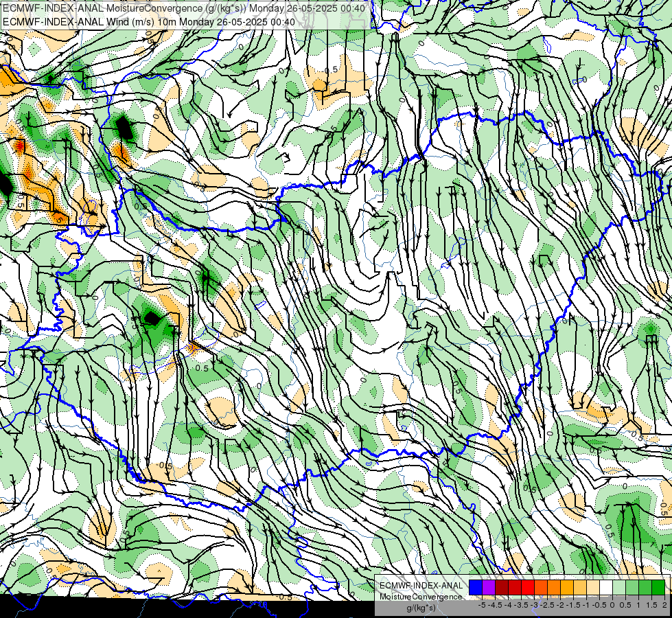The image size is (672, 618).
Task: Click the -4.5 legend tick value
Action: point(495,605)
